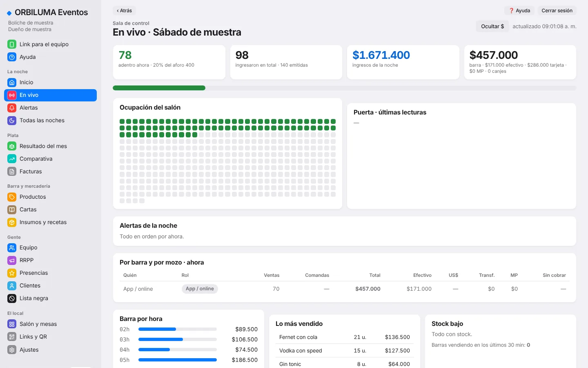588x368 pixels.
Task: Toggle money visibility with Ocultar $
Action: pyautogui.click(x=492, y=26)
